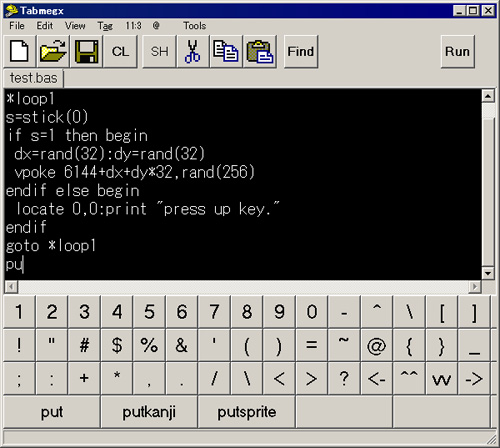Tap the '@' key on soft keyboard
This screenshot has width=500, height=448.
point(377,345)
